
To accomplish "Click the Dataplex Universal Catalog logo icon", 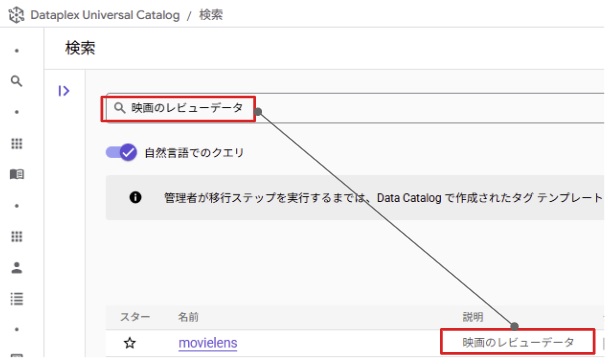I will click(x=16, y=15).
